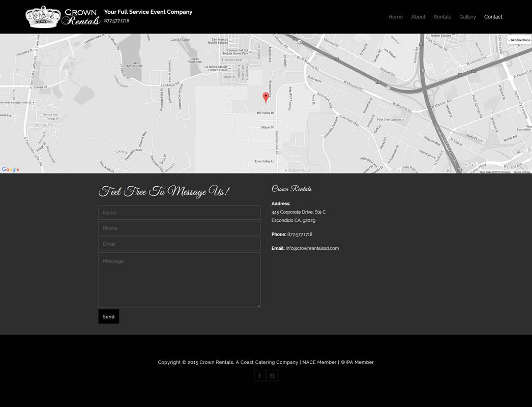Select the Phone input field
Screen dimensions: 532x407
(179, 228)
